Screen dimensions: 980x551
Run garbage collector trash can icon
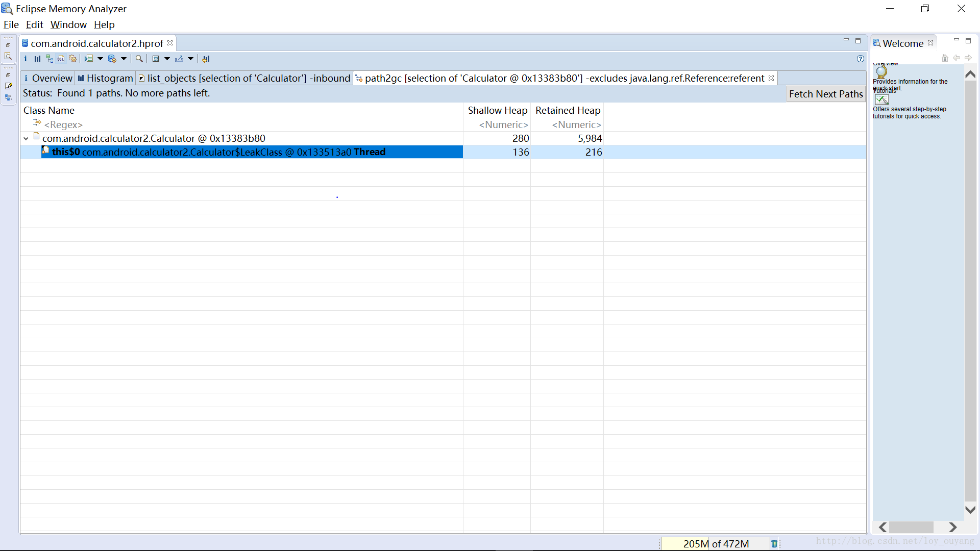pyautogui.click(x=774, y=544)
